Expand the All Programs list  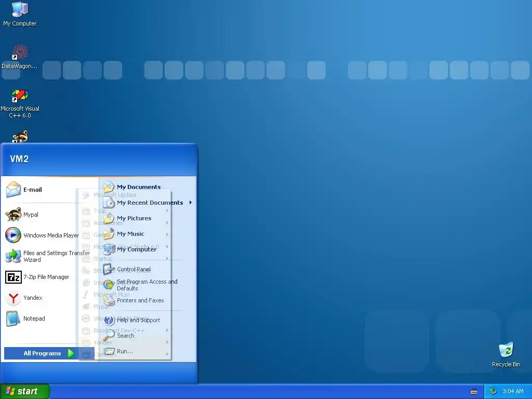[x=49, y=353]
